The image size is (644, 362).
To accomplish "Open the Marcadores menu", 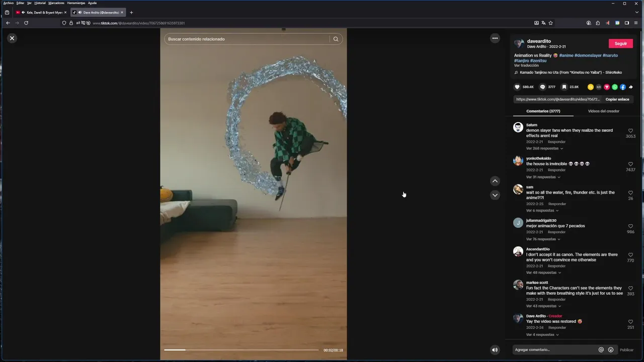I will (56, 3).
